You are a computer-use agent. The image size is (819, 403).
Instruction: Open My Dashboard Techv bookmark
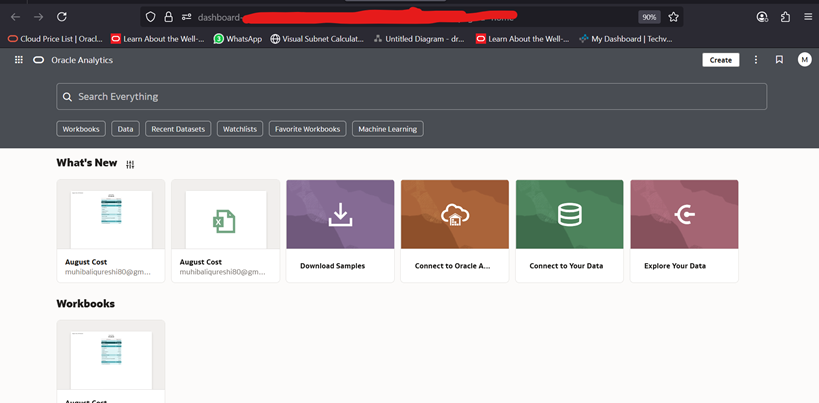point(626,39)
